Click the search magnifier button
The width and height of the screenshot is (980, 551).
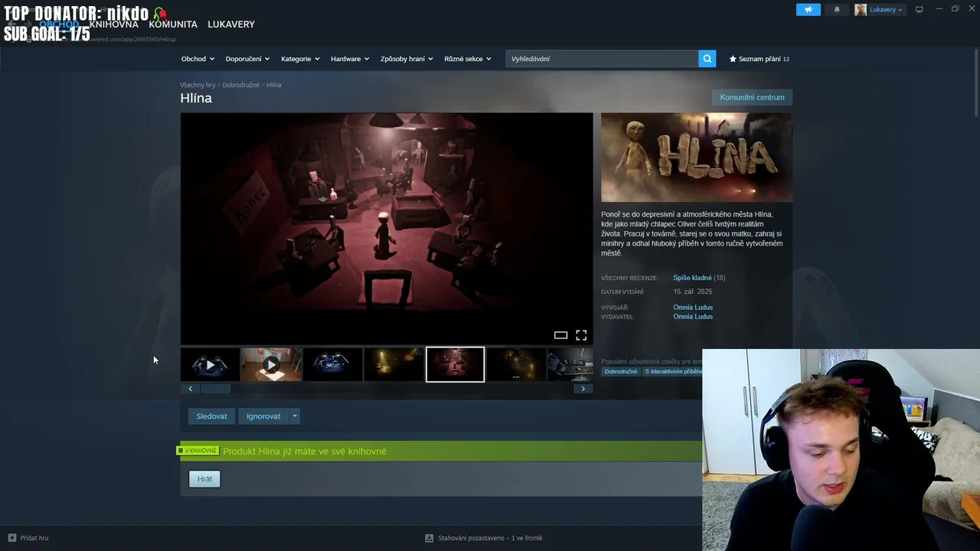point(707,58)
